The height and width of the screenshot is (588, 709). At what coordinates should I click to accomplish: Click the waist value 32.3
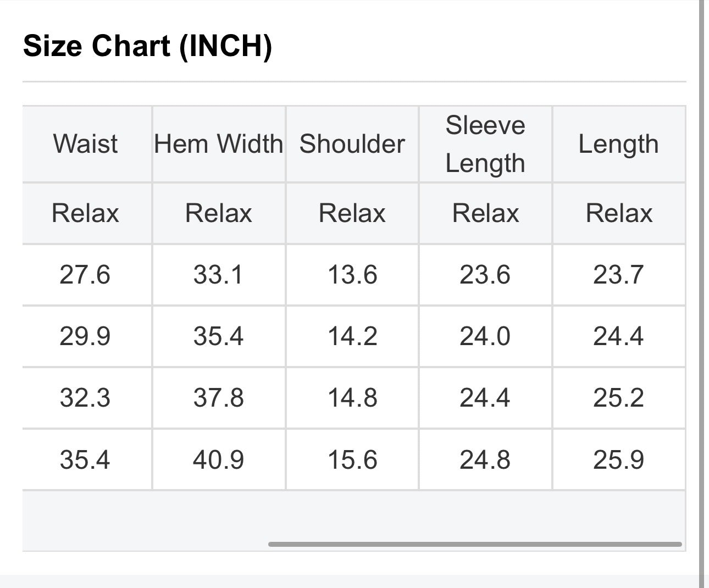click(85, 398)
